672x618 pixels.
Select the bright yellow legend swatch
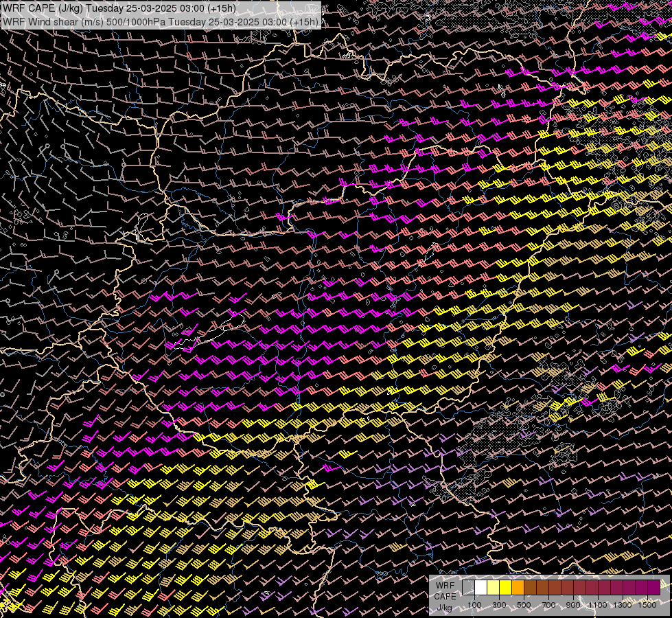pyautogui.click(x=505, y=587)
